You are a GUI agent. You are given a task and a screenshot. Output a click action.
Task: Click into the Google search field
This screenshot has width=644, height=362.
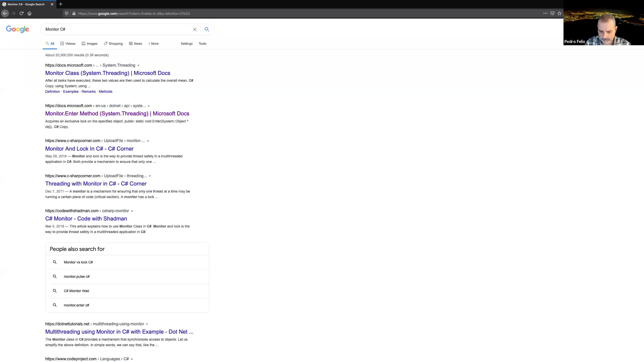116,29
